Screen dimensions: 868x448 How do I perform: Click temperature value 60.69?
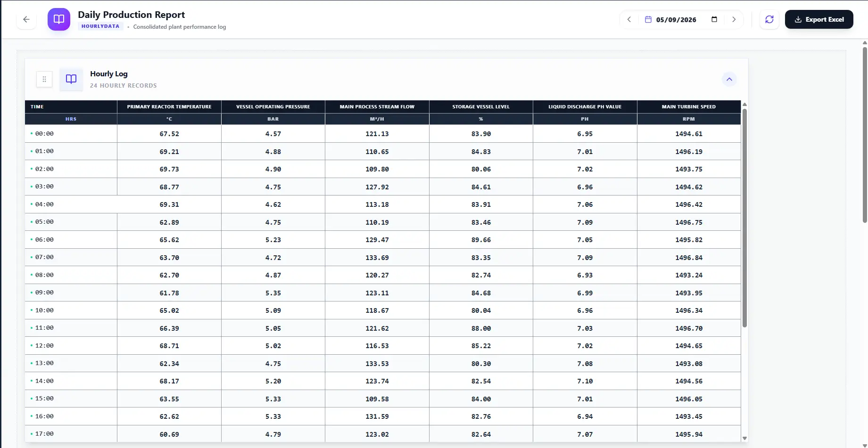click(169, 434)
